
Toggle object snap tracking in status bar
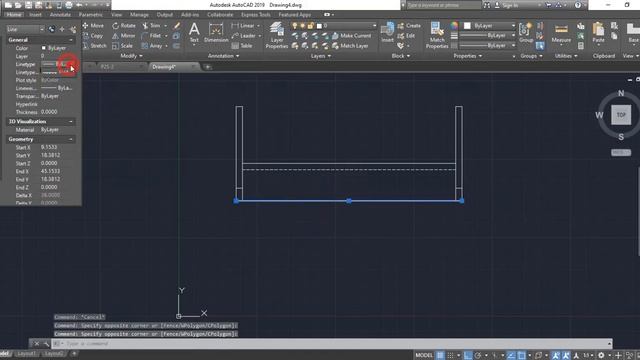coord(511,355)
